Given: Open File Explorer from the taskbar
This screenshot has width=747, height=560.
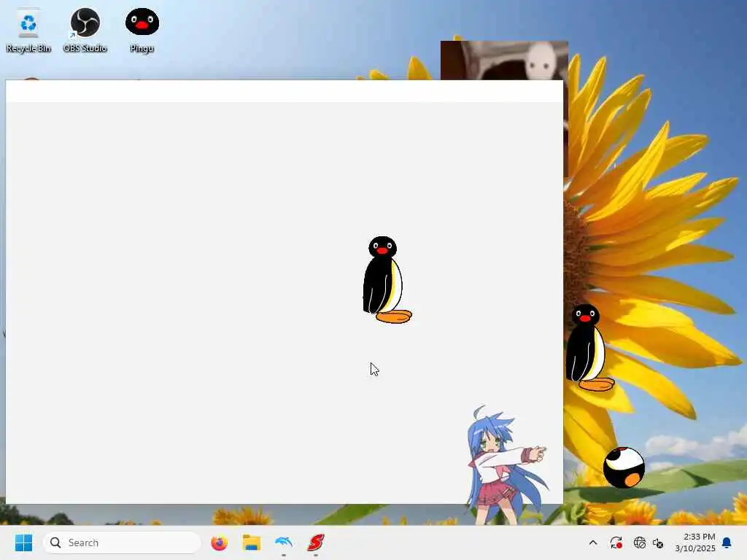Looking at the screenshot, I should [252, 542].
